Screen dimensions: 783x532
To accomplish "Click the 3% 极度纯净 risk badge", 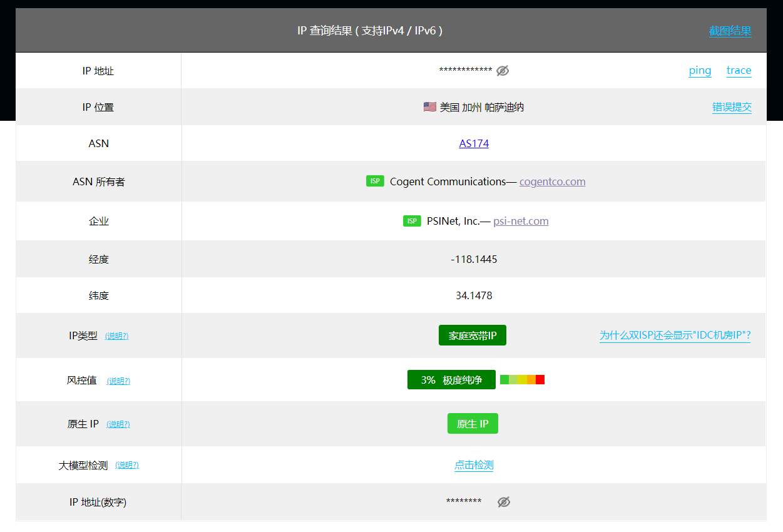I will point(451,380).
